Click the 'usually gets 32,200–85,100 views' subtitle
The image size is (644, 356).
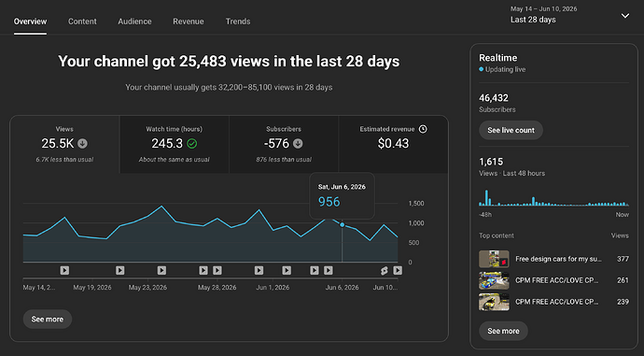tap(229, 87)
